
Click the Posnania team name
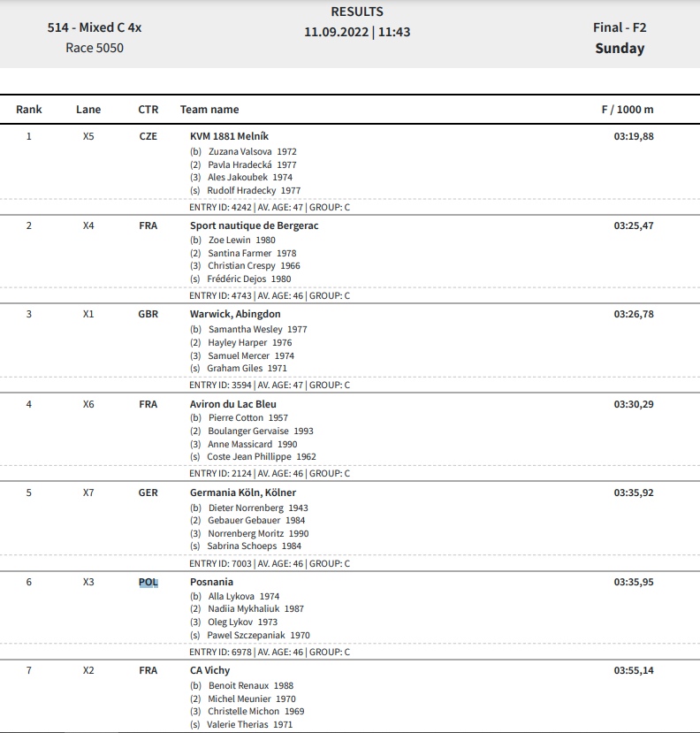211,582
